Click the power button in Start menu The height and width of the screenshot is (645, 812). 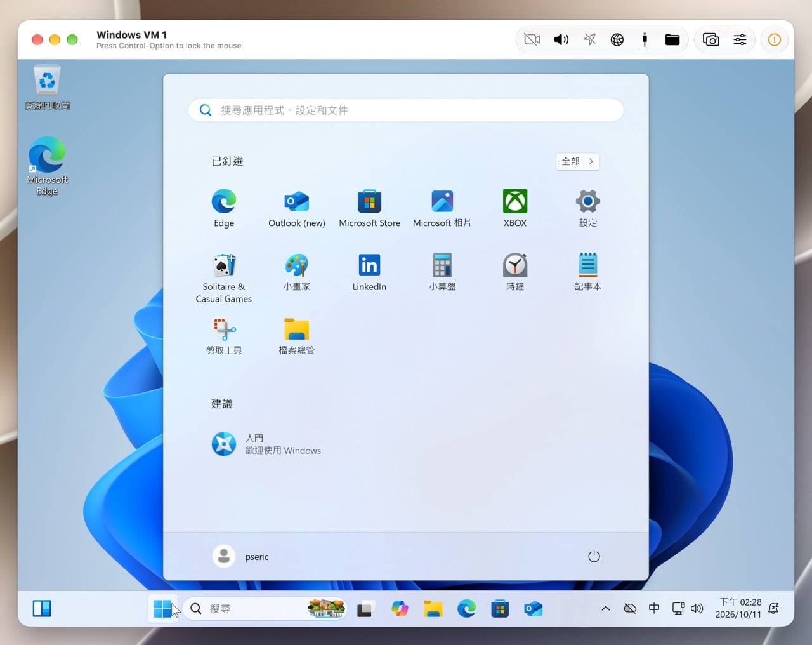click(x=594, y=556)
